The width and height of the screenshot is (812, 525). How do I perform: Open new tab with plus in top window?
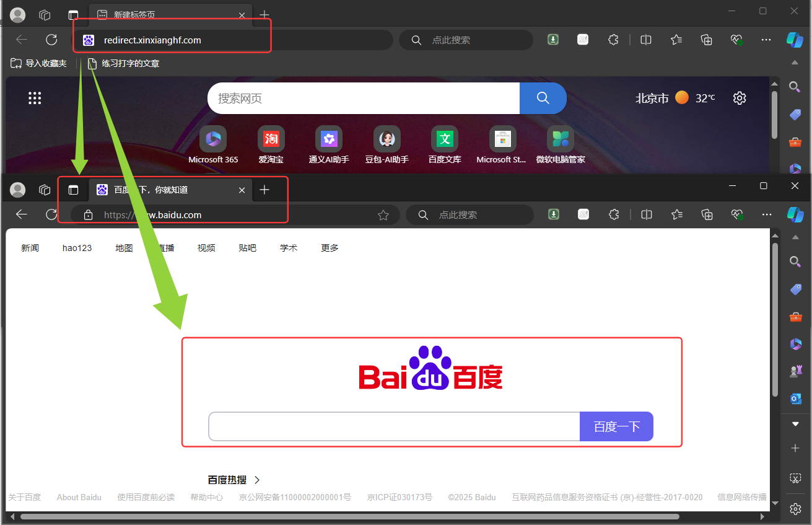click(x=264, y=15)
